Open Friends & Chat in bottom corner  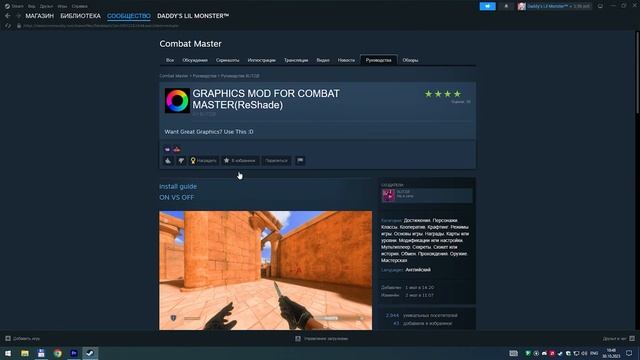[618, 338]
